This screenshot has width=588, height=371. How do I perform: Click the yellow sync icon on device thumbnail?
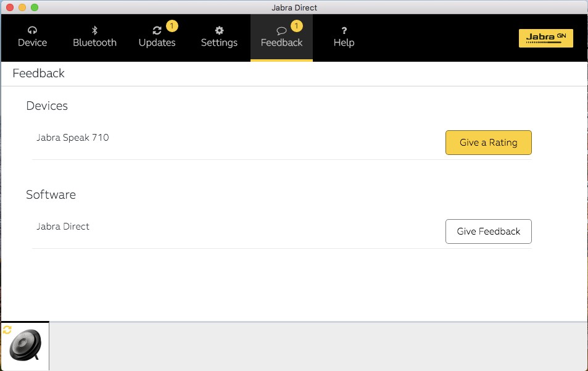tap(7, 330)
